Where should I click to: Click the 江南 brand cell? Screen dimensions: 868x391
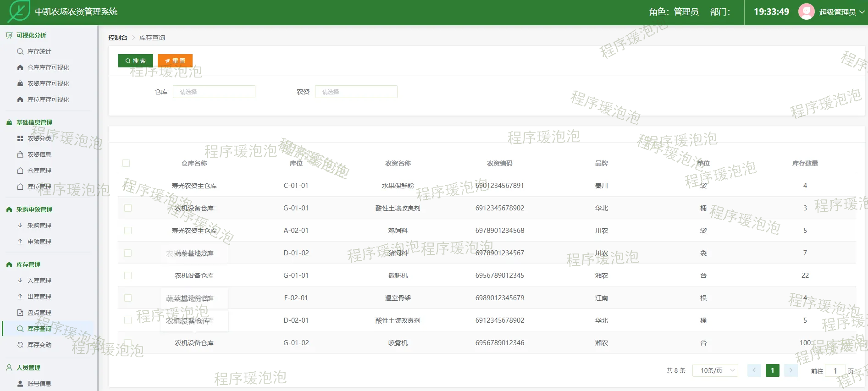click(602, 298)
